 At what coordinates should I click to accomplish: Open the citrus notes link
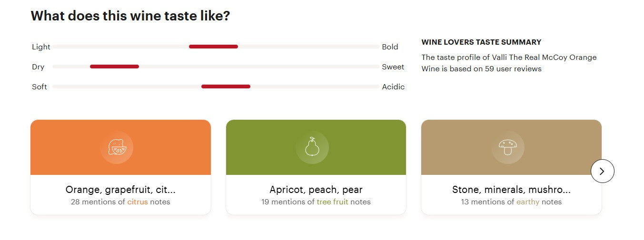tap(138, 202)
